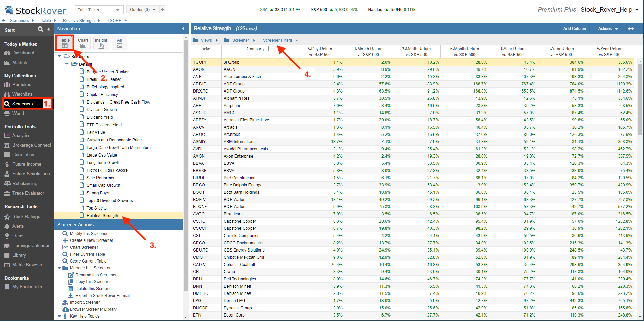Open the Screener Filters dropdown

pyautogui.click(x=280, y=40)
